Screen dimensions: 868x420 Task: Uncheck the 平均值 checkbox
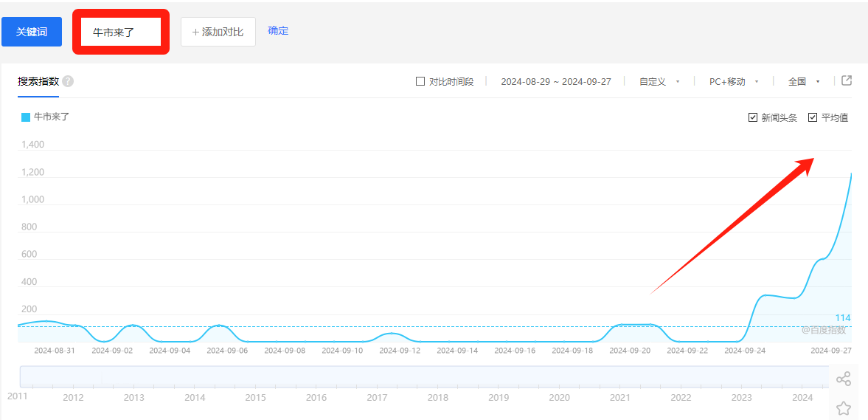[813, 117]
